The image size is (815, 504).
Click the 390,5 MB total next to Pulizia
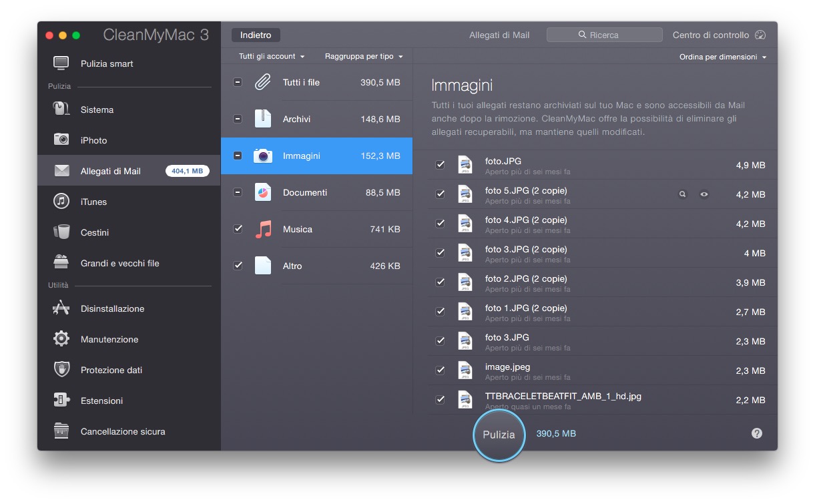click(556, 433)
